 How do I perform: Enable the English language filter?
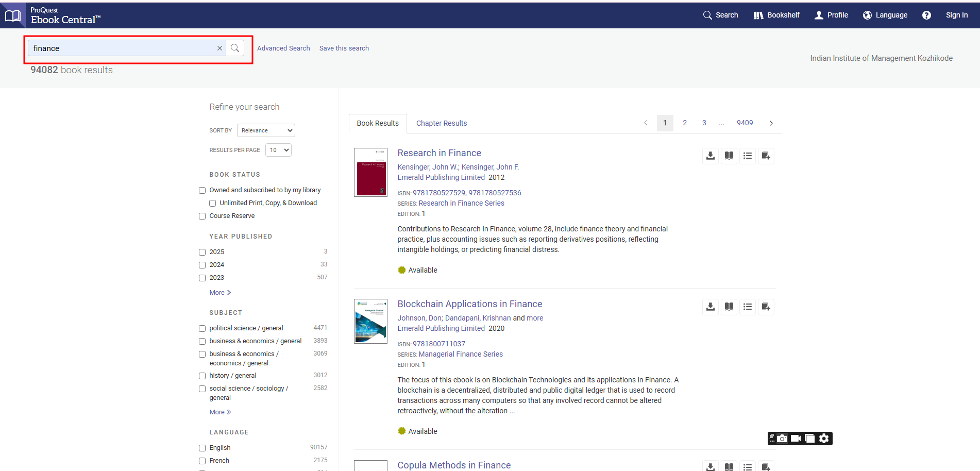pyautogui.click(x=202, y=448)
